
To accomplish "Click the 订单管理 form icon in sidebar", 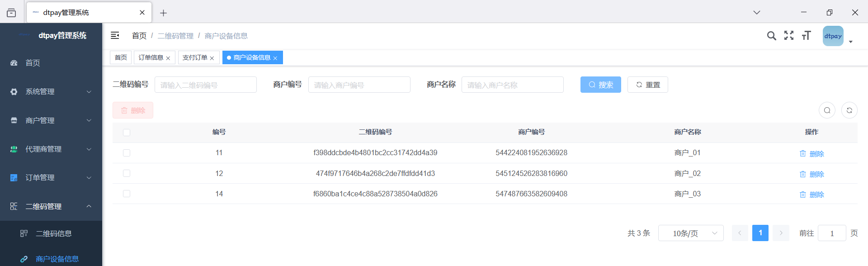I will click(14, 178).
